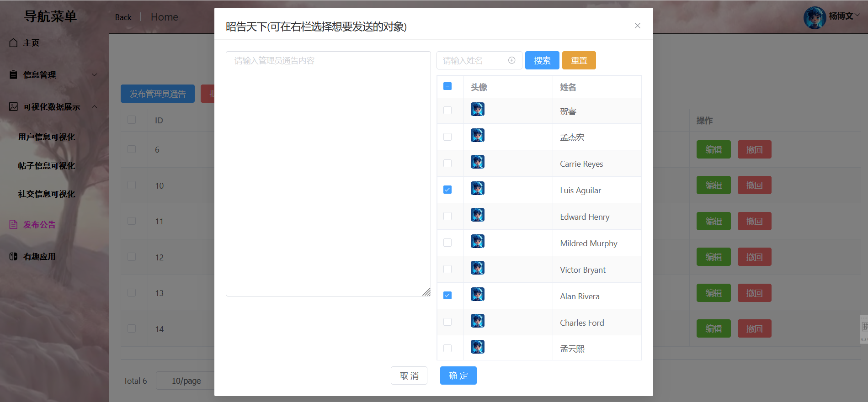Viewport: 868px width, 402px height.
Task: Click avatar thumbnail in Edward Henry row
Action: pyautogui.click(x=478, y=215)
